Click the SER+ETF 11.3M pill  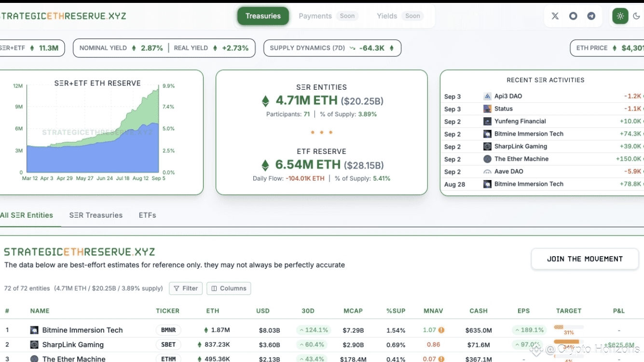32,48
